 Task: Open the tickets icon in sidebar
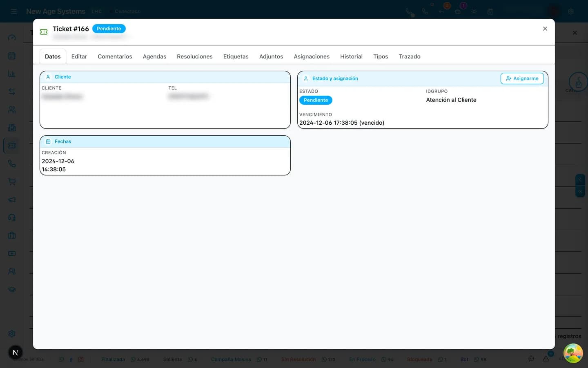point(12,146)
